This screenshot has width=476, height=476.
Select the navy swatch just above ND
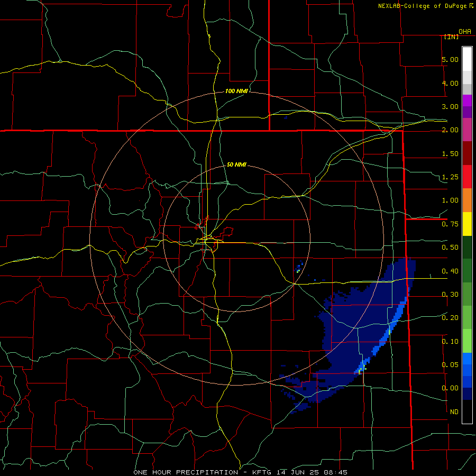coord(467,393)
